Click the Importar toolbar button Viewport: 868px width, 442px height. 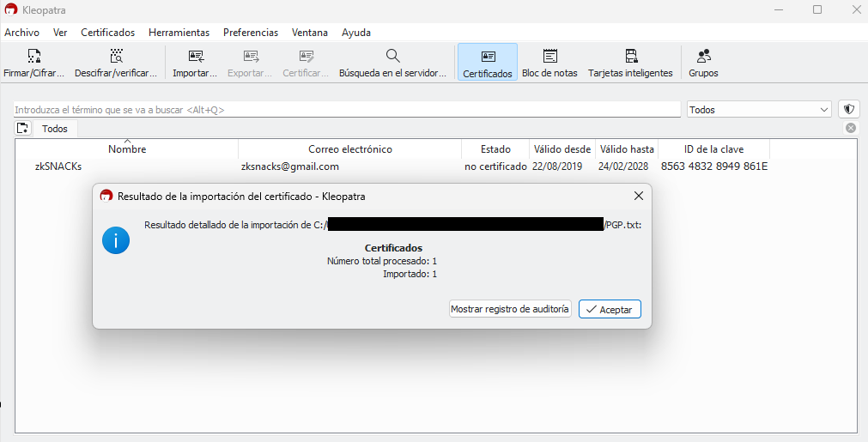point(195,62)
